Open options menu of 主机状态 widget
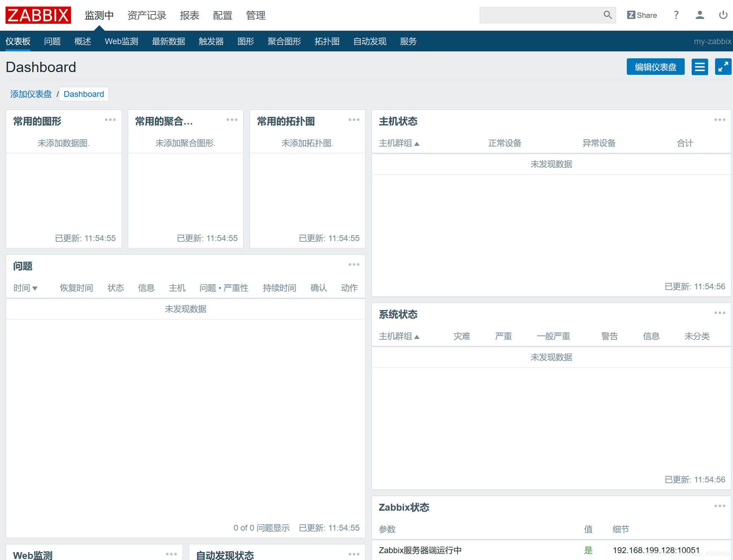Screen dimensions: 733x560 click(720, 120)
